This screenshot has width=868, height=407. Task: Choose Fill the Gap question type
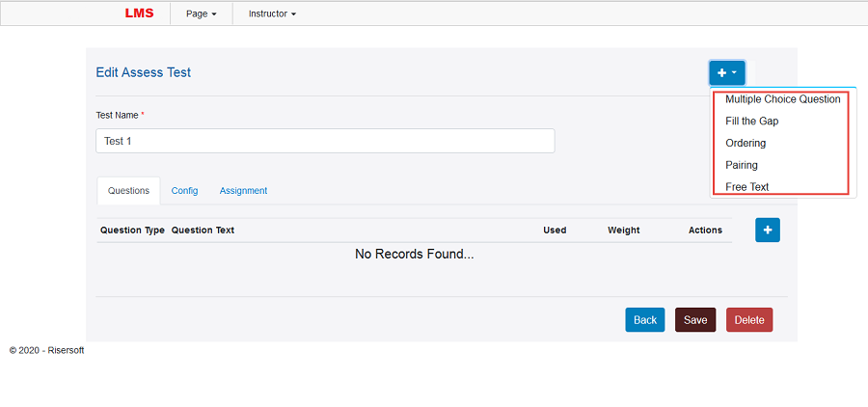click(x=751, y=122)
